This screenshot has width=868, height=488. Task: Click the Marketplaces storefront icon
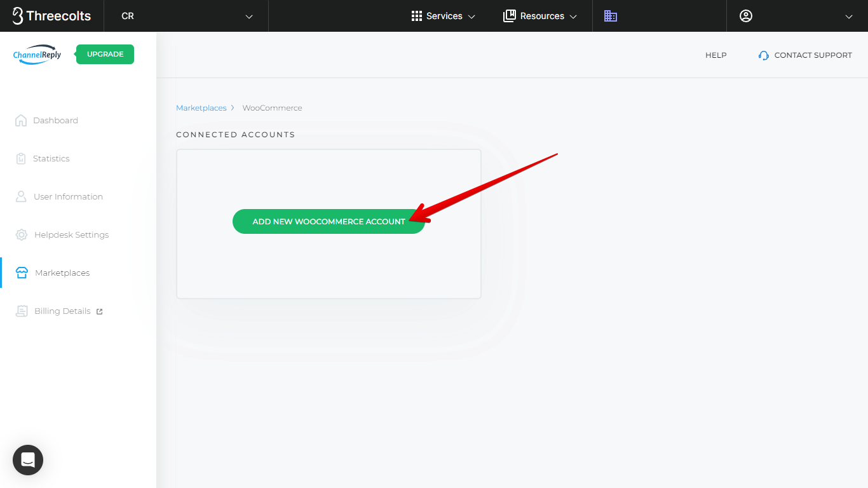click(x=22, y=273)
